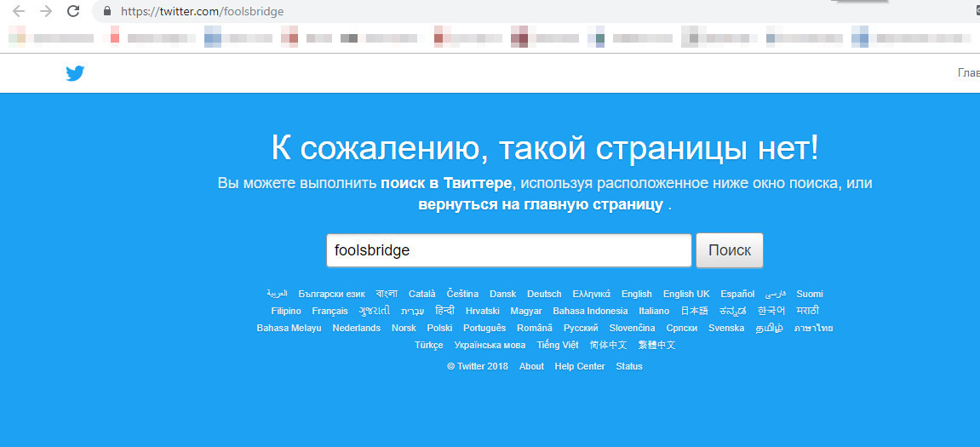Select ગુજરાતી language link

375,311
